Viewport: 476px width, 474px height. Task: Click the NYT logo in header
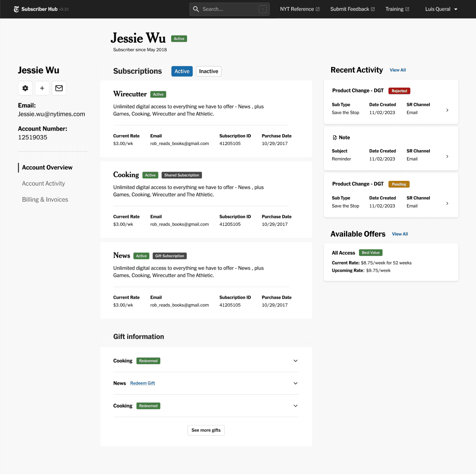tap(16, 9)
